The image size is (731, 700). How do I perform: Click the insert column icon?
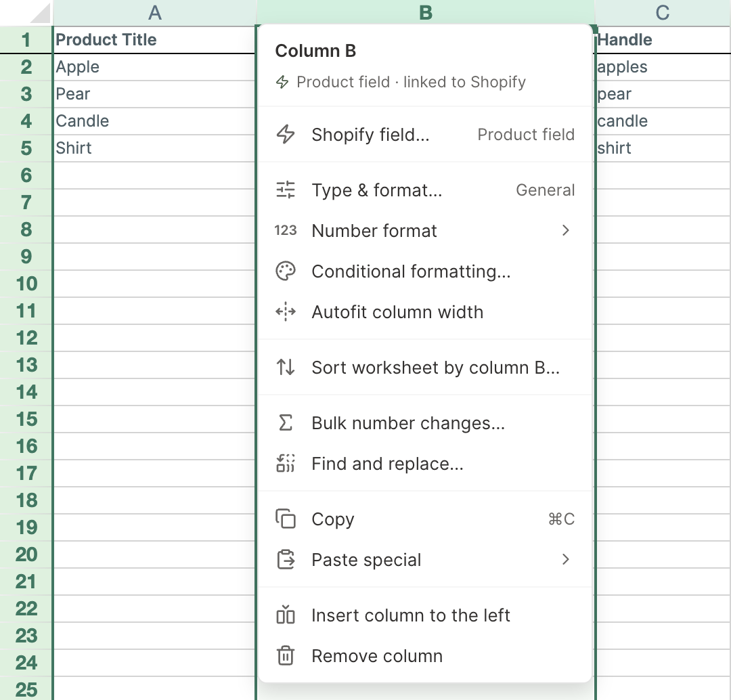click(x=286, y=615)
